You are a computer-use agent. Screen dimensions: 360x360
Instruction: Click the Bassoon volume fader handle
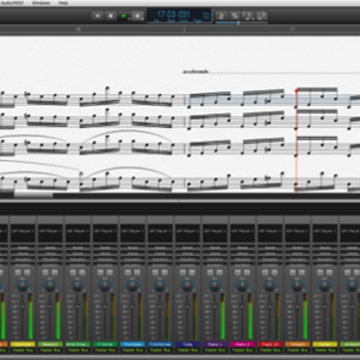(x=50, y=306)
